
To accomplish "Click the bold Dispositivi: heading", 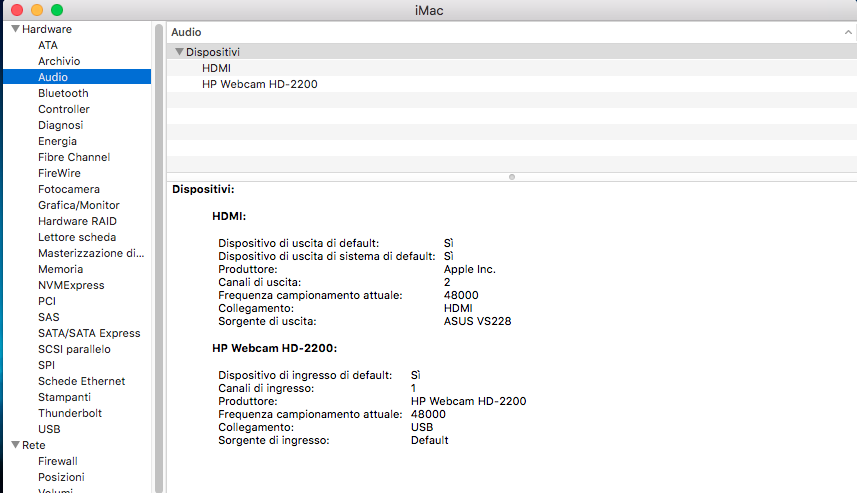I will click(203, 190).
